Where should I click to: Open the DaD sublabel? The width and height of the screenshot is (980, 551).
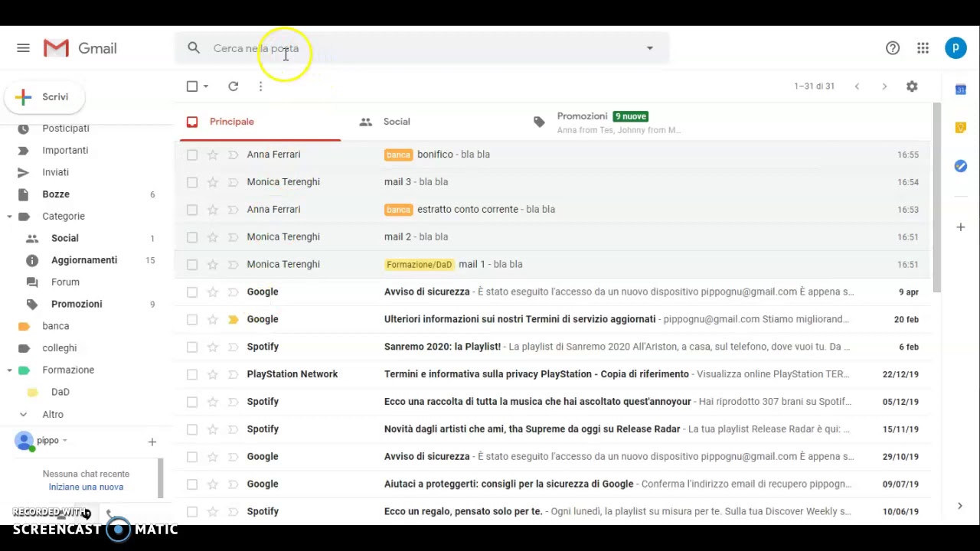pos(60,392)
